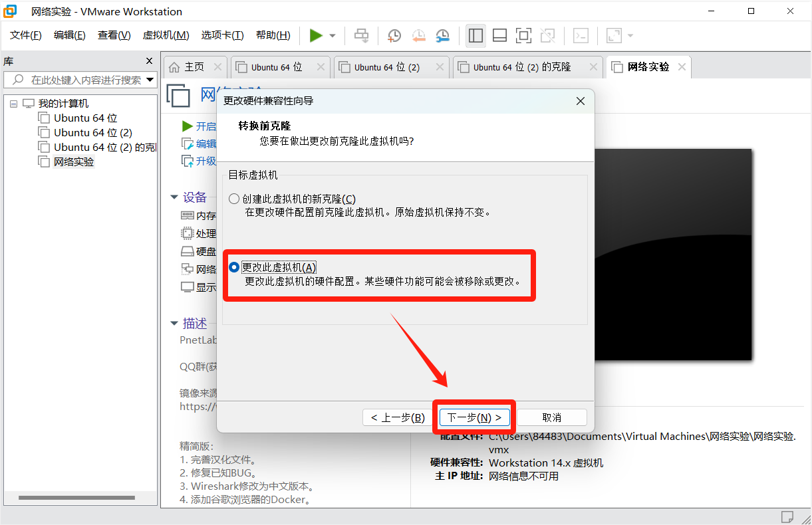Switch to the 主页 tab
The width and height of the screenshot is (812, 525).
(187, 67)
